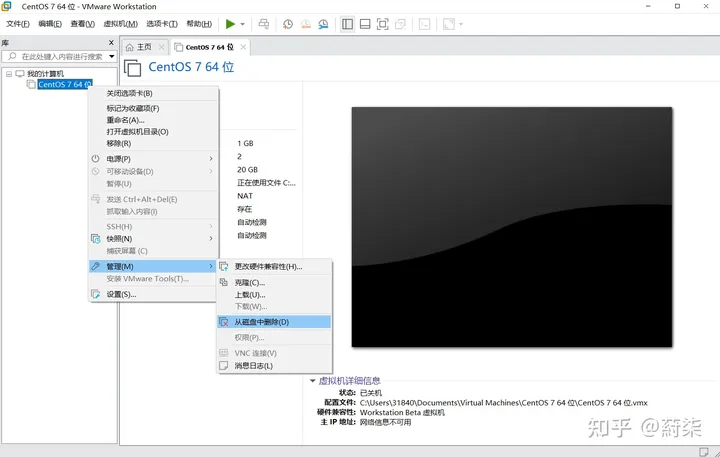Click the wrench icon beside 管理(M)

tap(96, 266)
